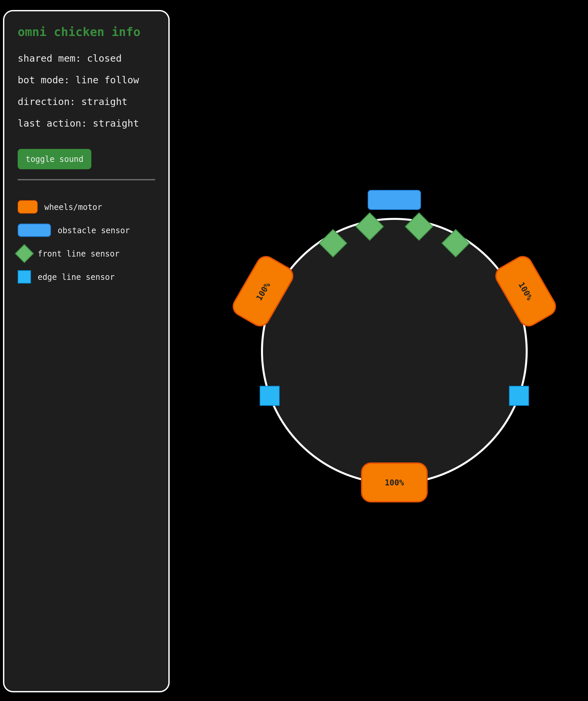Click the orange wheels/motor legend swatch
The width and height of the screenshot is (588, 701).
pos(28,207)
